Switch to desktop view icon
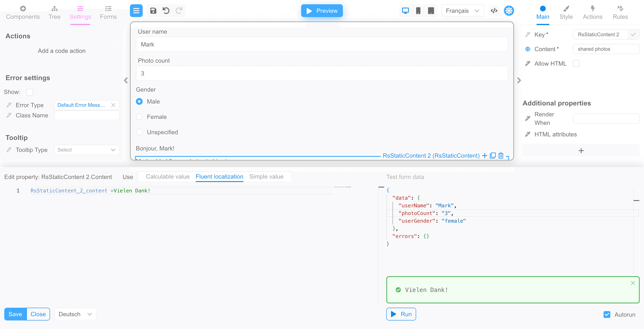The height and width of the screenshot is (329, 644). 405,11
